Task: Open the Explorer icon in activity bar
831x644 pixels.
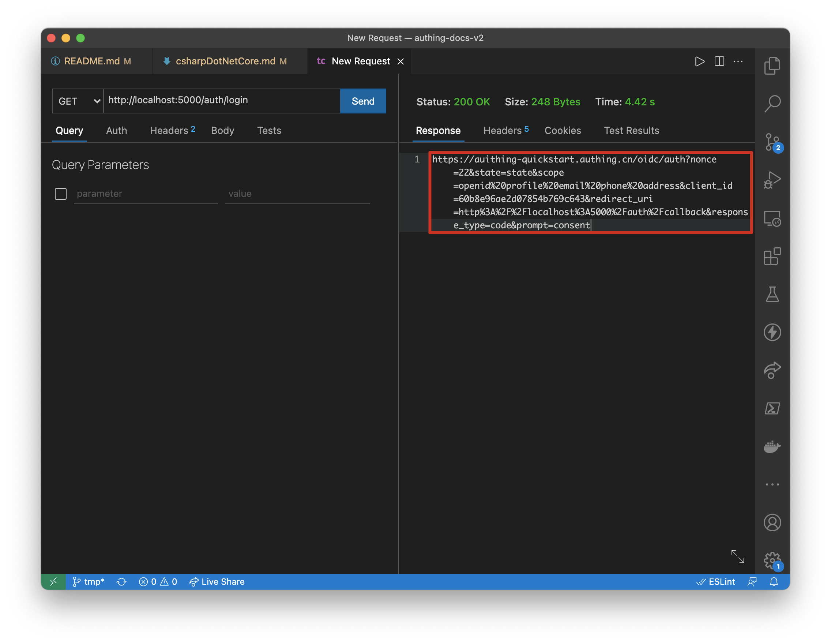Action: pos(772,66)
